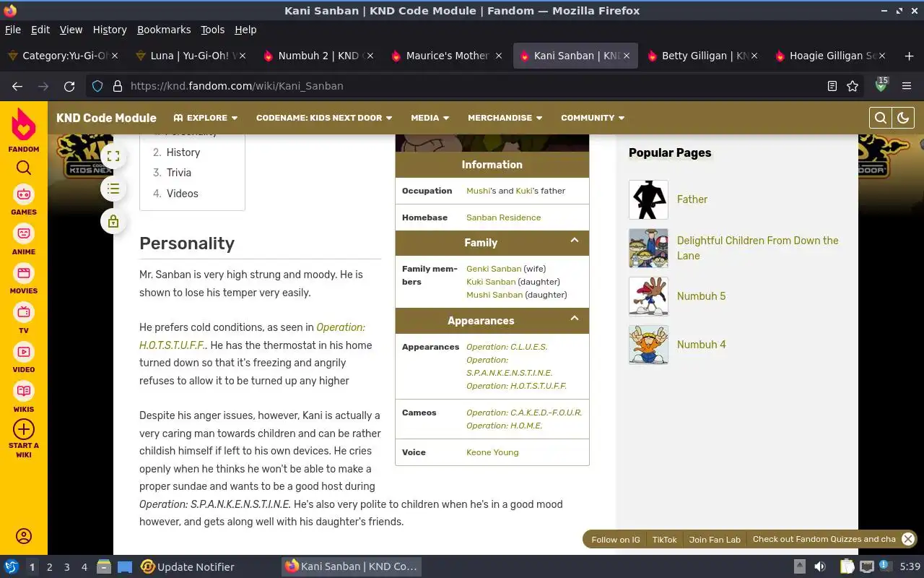This screenshot has height=578, width=924.
Task: Toggle dark mode moon icon
Action: click(x=903, y=118)
